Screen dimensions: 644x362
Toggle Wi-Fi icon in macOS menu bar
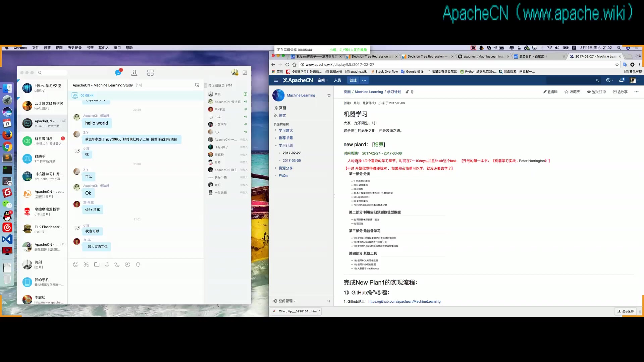pyautogui.click(x=549, y=48)
